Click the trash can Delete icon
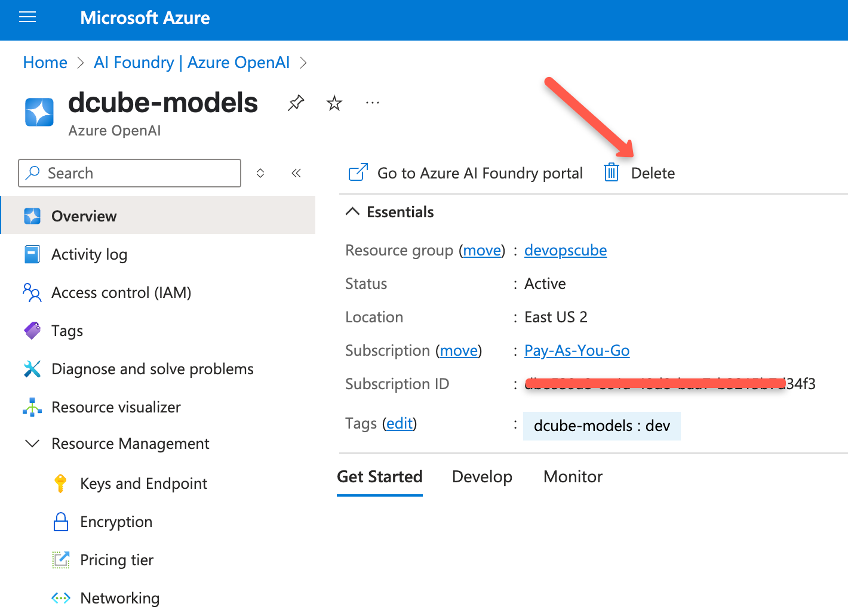The height and width of the screenshot is (616, 848). (x=612, y=172)
